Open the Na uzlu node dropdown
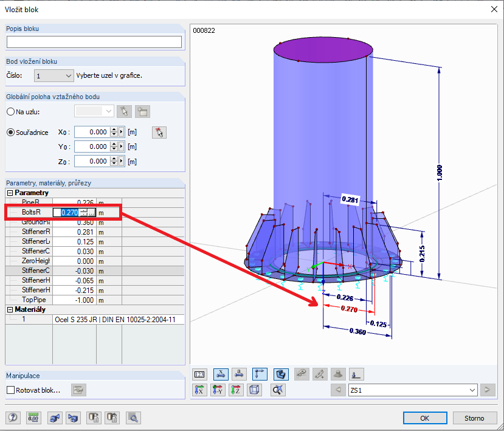 [x=94, y=111]
